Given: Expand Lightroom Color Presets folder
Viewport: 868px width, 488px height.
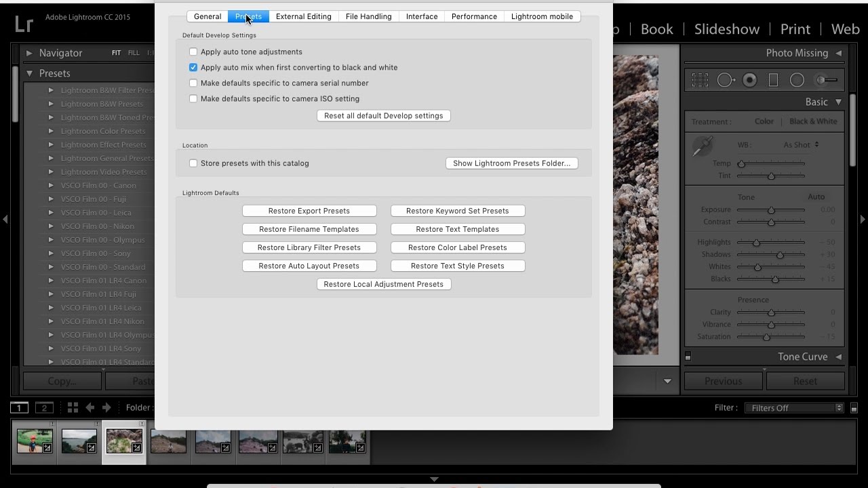Looking at the screenshot, I should pos(51,131).
